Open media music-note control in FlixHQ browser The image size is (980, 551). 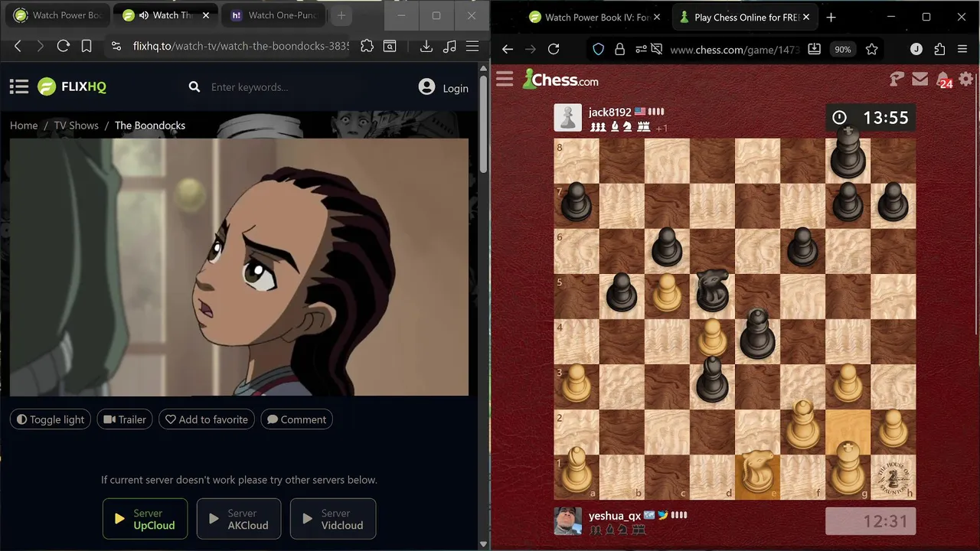450,47
